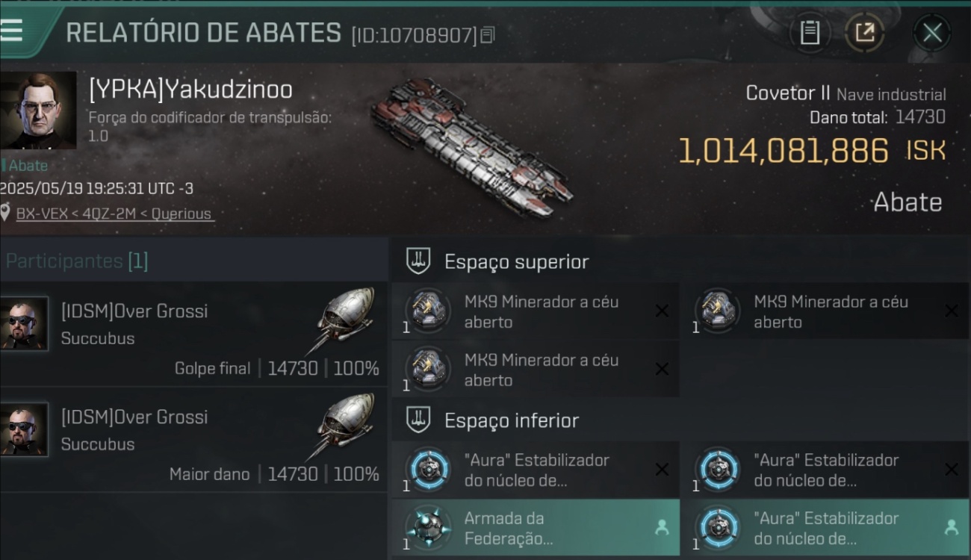Open the Maior dano Succubus ship icon
The image size is (971, 560).
pyautogui.click(x=342, y=428)
